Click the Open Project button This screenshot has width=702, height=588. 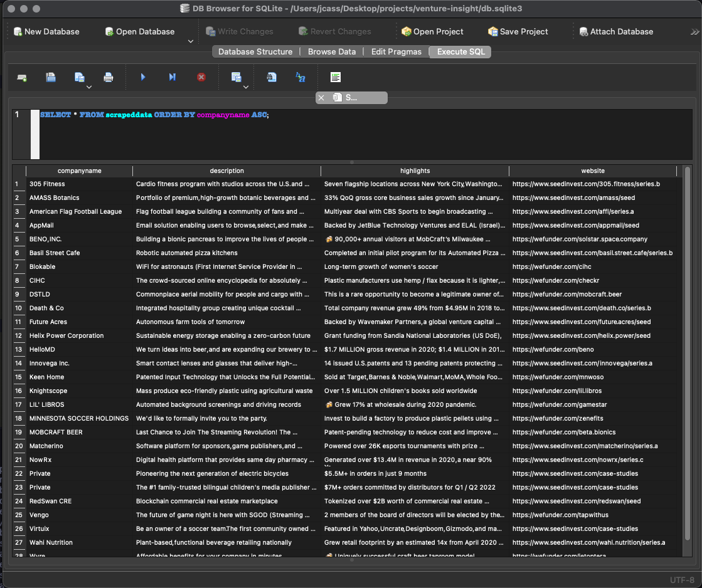pos(432,32)
